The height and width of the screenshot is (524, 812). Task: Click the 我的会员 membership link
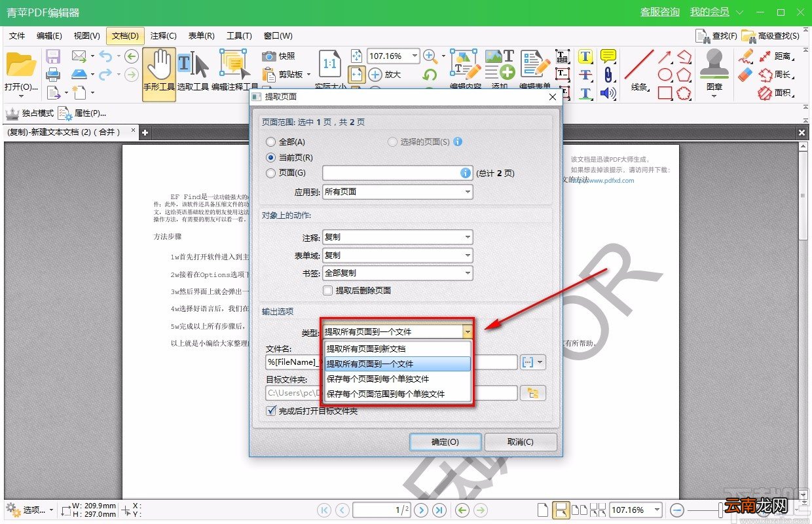(710, 12)
